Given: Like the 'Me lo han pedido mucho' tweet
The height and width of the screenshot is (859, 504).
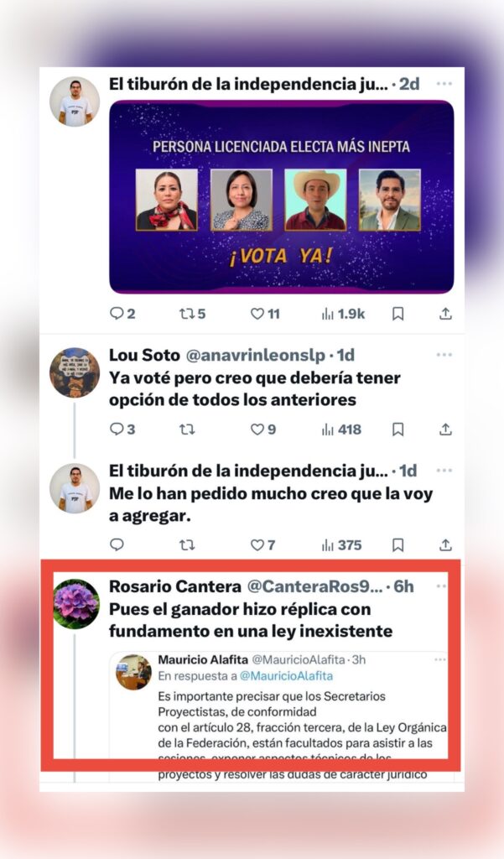Looking at the screenshot, I should tap(263, 545).
